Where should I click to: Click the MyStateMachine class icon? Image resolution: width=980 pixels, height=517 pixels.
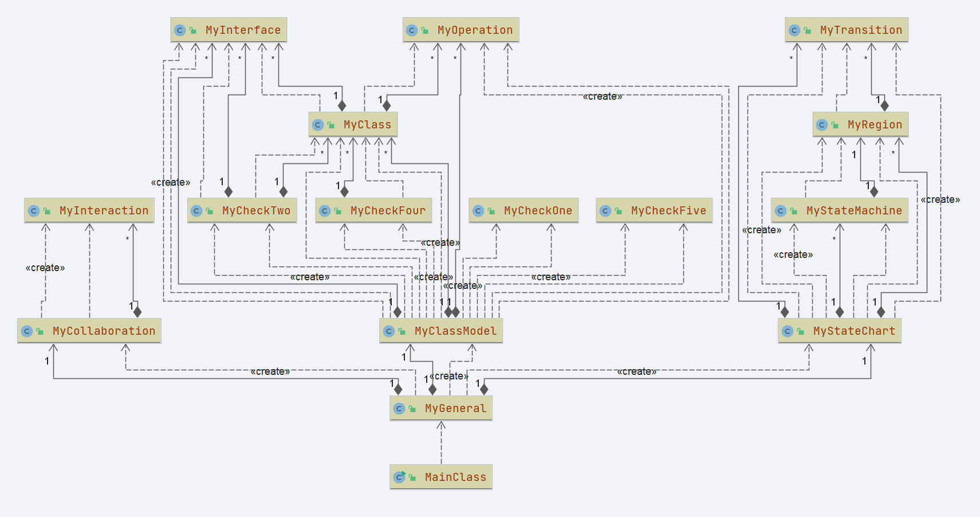(781, 211)
